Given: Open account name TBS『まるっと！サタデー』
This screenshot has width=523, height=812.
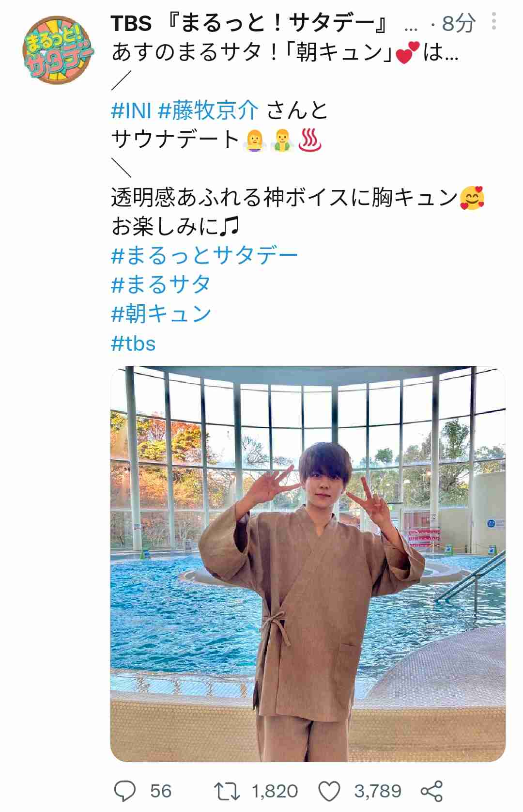Looking at the screenshot, I should (x=249, y=23).
